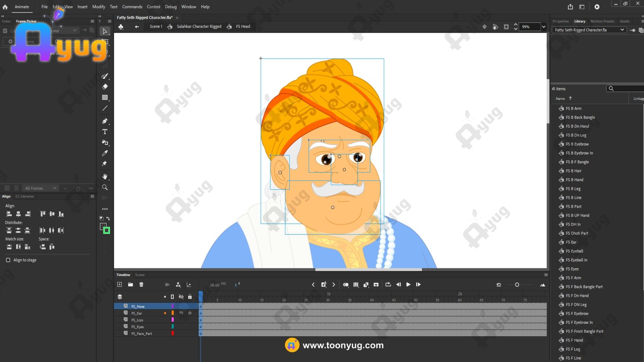The image size is (644, 362).
Task: Switch to the Color tab
Action: pyautogui.click(x=6, y=21)
